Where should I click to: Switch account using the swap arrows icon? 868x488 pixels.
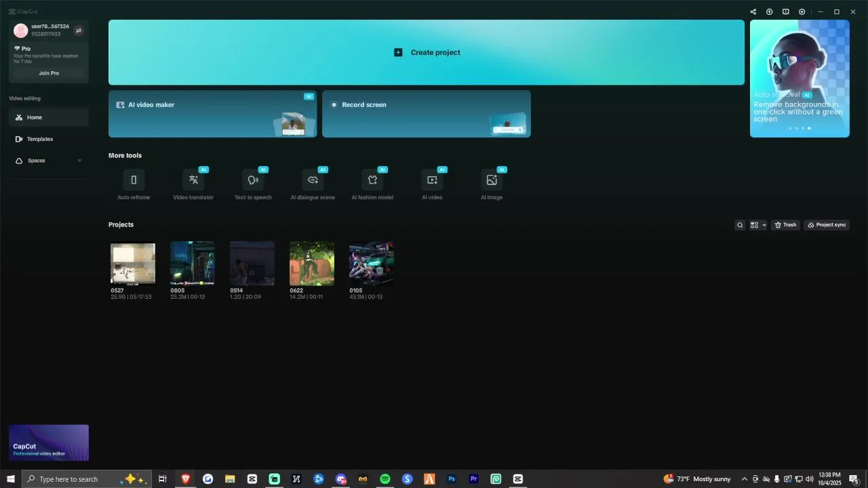pyautogui.click(x=78, y=30)
